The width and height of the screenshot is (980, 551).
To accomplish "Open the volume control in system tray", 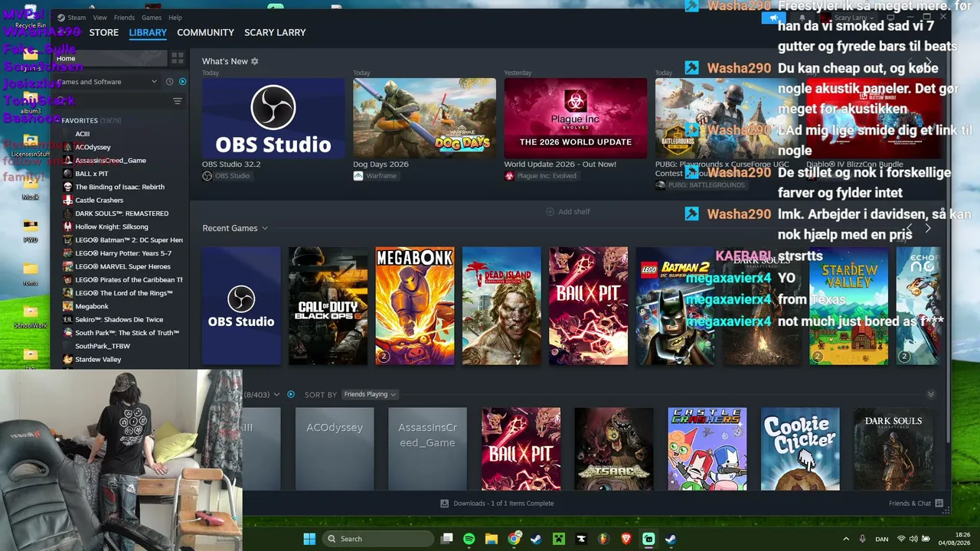I will coord(913,539).
